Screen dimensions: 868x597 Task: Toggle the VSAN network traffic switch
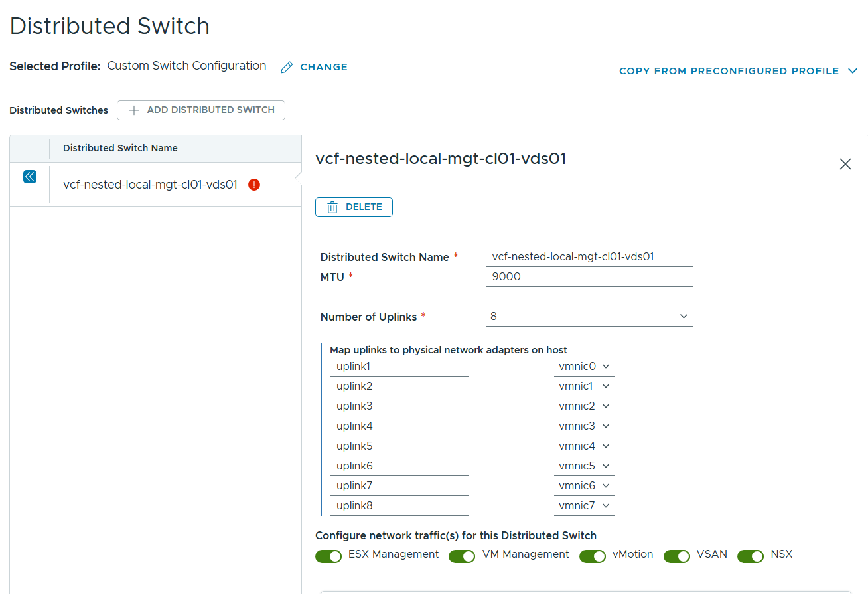coord(677,556)
